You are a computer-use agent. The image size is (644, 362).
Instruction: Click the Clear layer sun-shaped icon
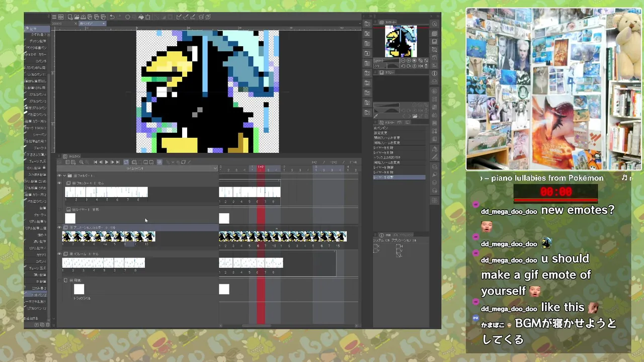[127, 17]
